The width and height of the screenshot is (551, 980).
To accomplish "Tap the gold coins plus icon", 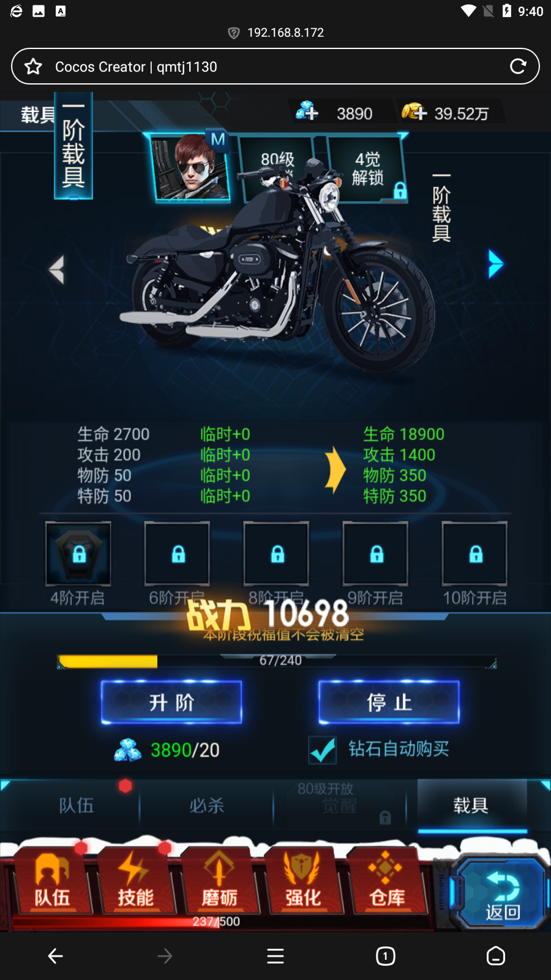I will 414,111.
